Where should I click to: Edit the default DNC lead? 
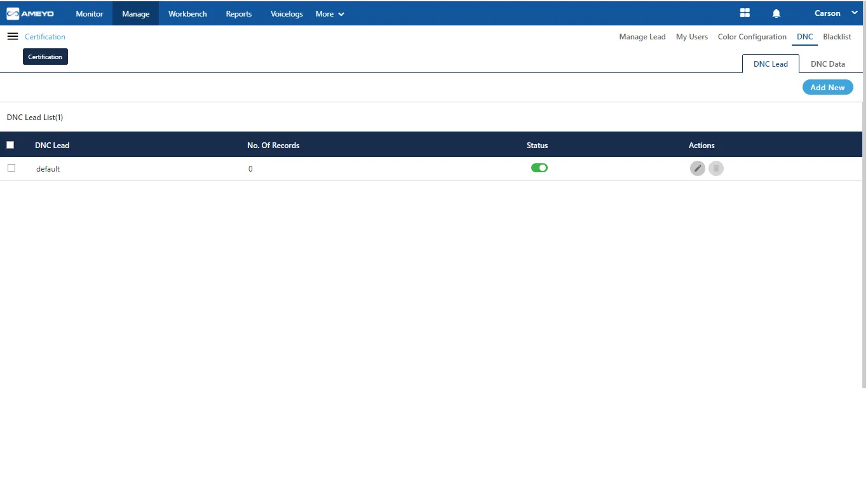click(698, 168)
